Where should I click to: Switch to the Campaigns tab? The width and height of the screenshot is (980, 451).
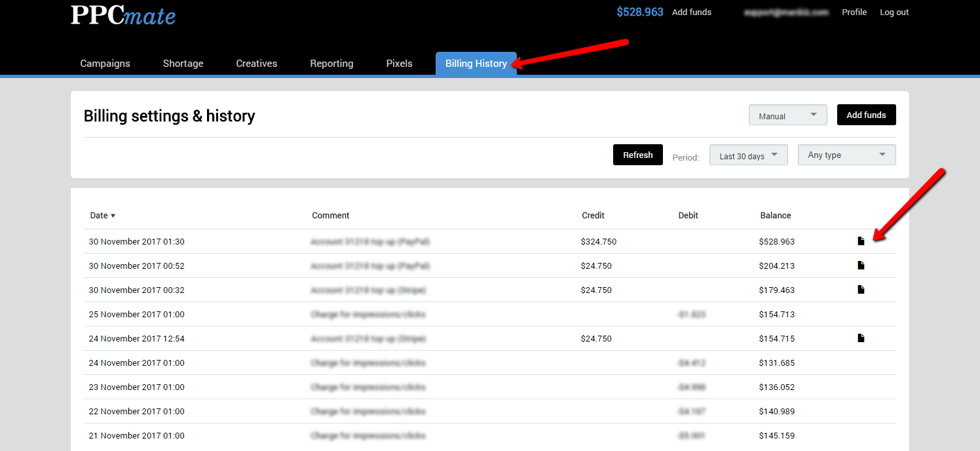(105, 64)
